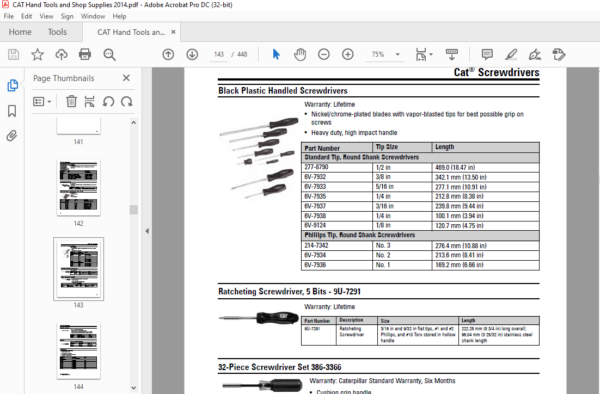Rotate page clockwise in thumbnails panel
The image size is (600, 394).
point(127,101)
